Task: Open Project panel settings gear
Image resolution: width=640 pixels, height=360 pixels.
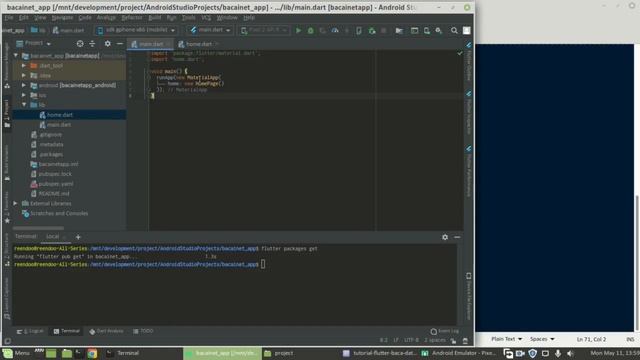Action: (x=107, y=44)
